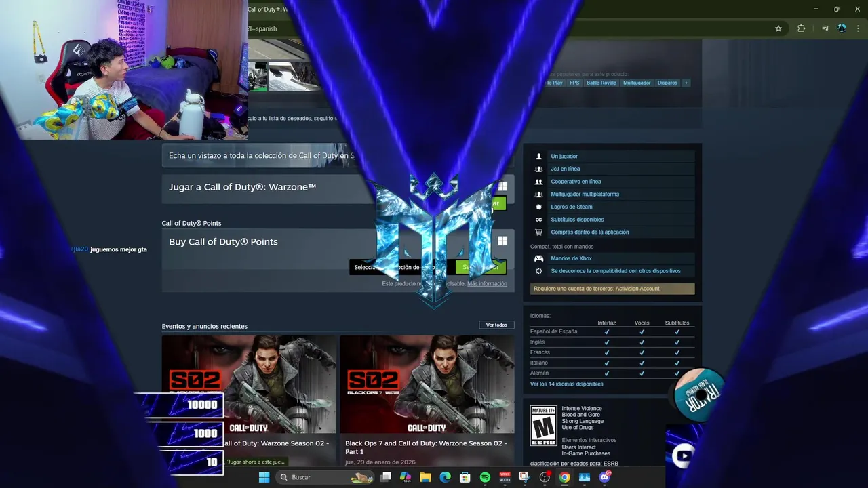Screen dimensions: 868x488
Task: Open 'Cooperativo en línea' feature link
Action: point(576,182)
